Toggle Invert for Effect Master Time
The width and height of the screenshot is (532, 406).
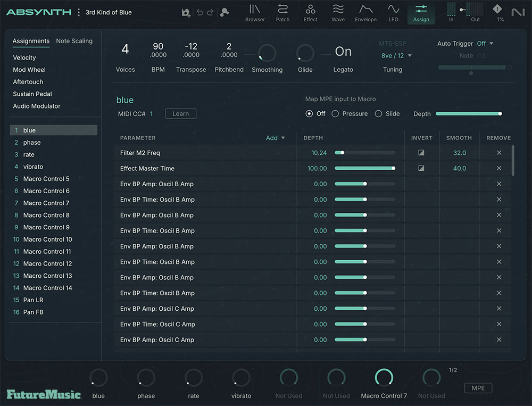tap(421, 168)
